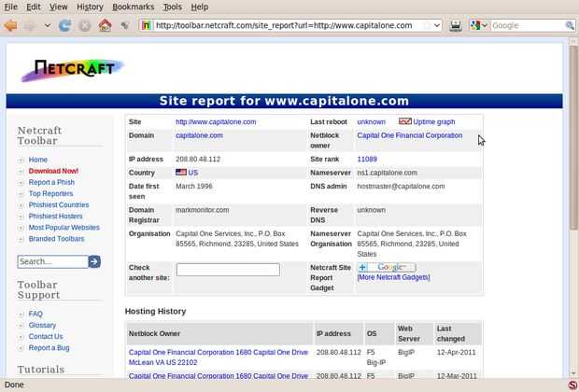Open the 12-Mar-2011 row netblock owner link
Screen dimensions: 579x392
click(219, 376)
